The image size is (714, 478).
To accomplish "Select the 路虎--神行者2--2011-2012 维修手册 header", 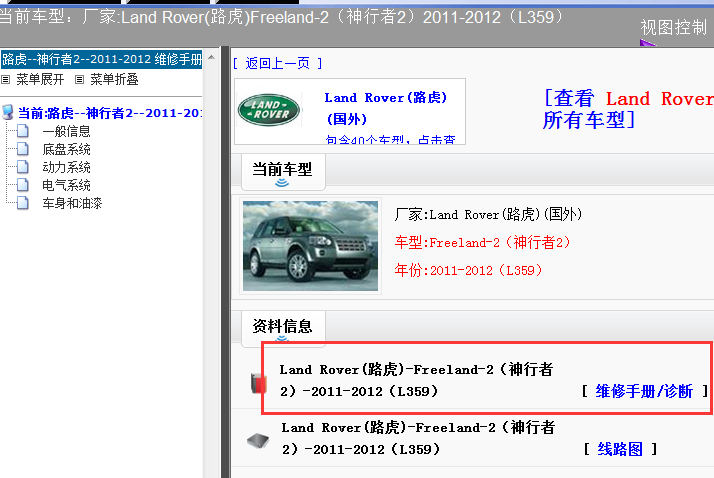I will click(101, 59).
